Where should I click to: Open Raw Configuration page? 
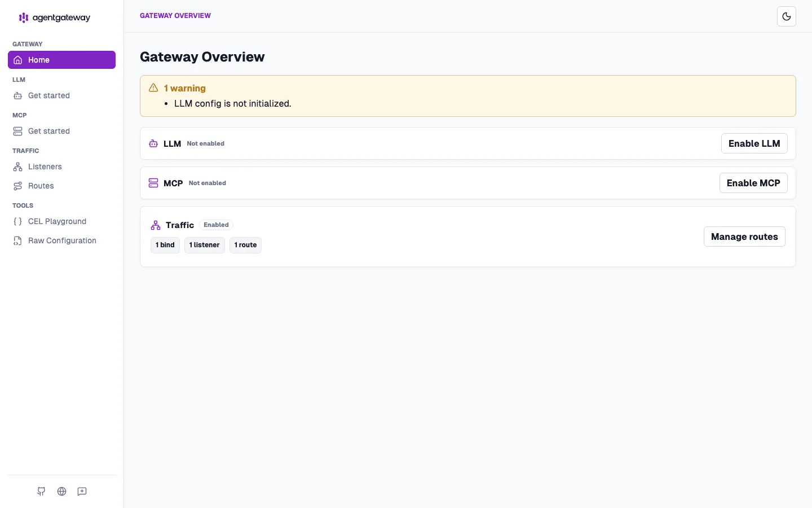61,240
